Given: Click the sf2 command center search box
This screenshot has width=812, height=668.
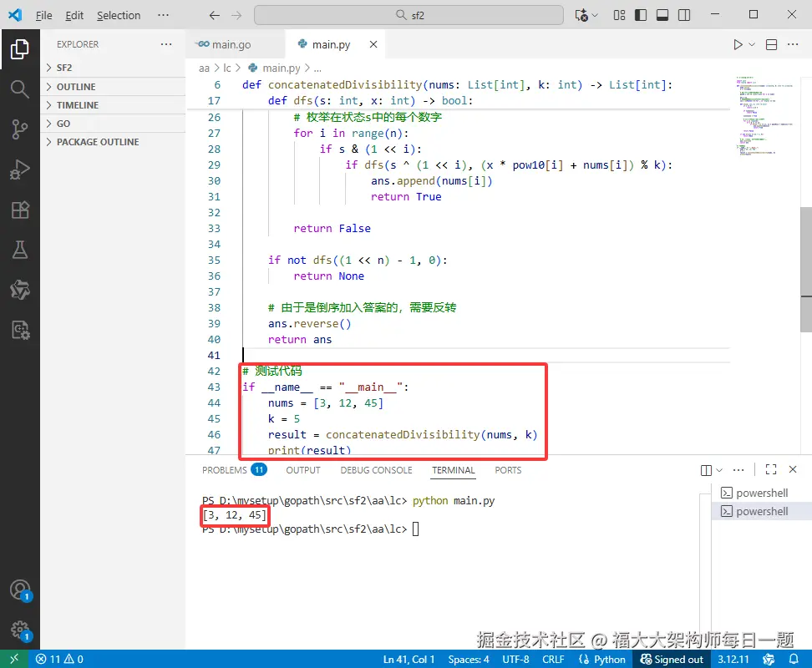Looking at the screenshot, I should (409, 15).
